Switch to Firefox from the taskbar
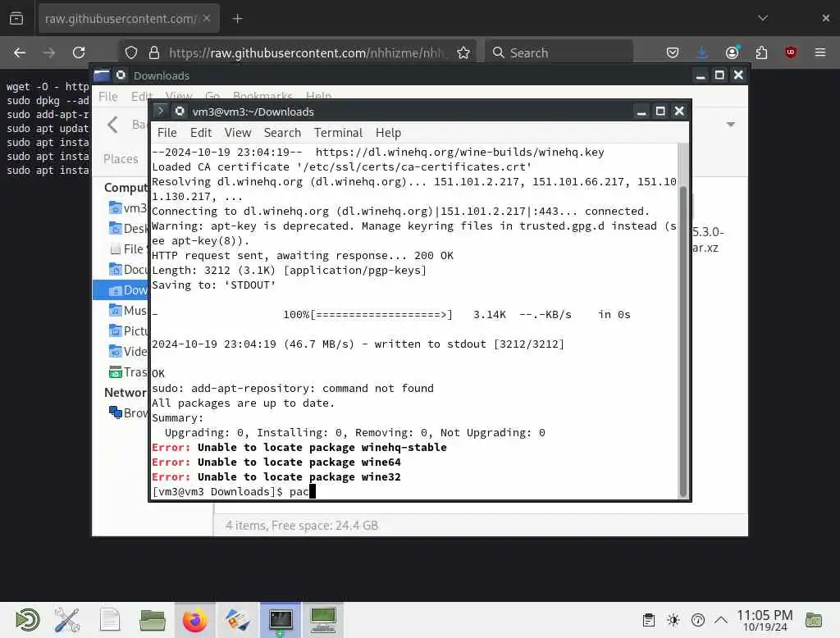 point(195,620)
